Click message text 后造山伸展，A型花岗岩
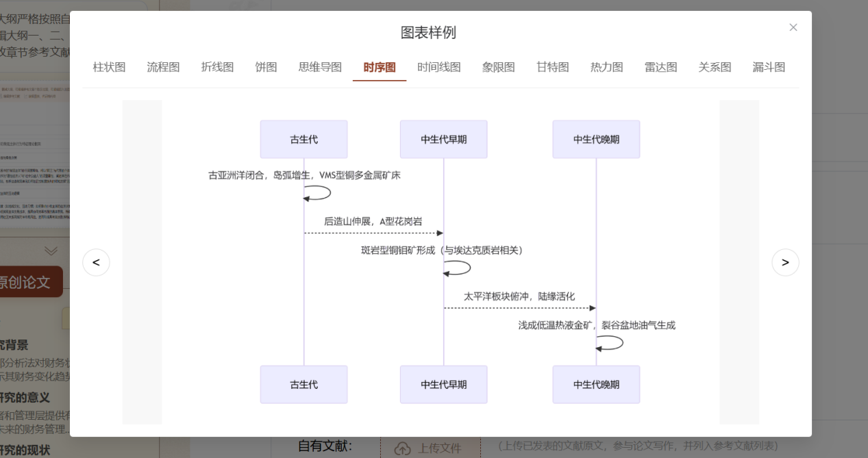The image size is (868, 458). pyautogui.click(x=373, y=221)
